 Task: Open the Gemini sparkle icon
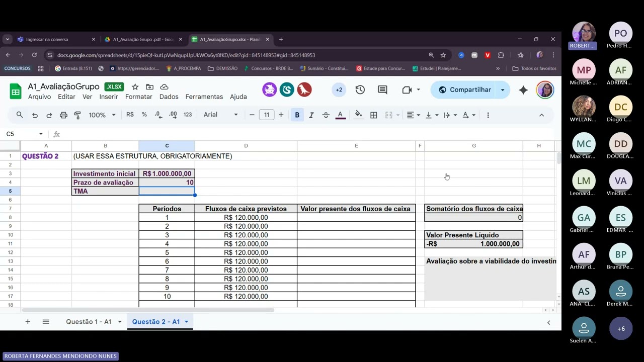point(523,90)
